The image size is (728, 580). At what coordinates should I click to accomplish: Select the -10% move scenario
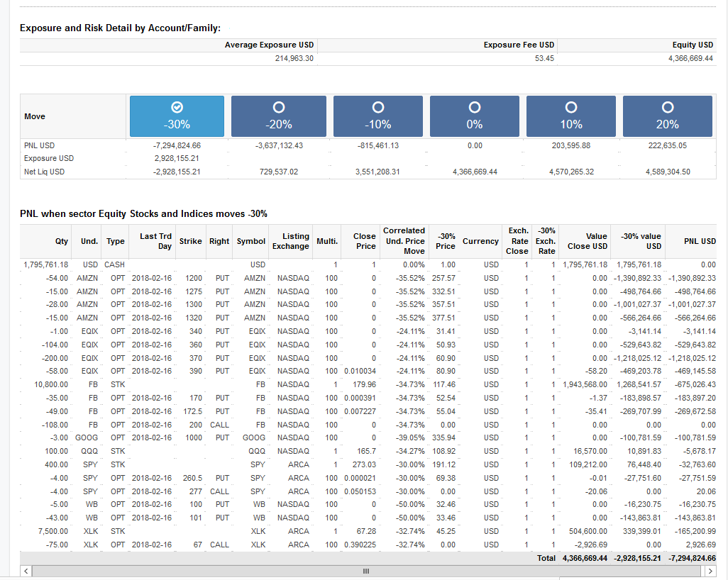pyautogui.click(x=378, y=116)
